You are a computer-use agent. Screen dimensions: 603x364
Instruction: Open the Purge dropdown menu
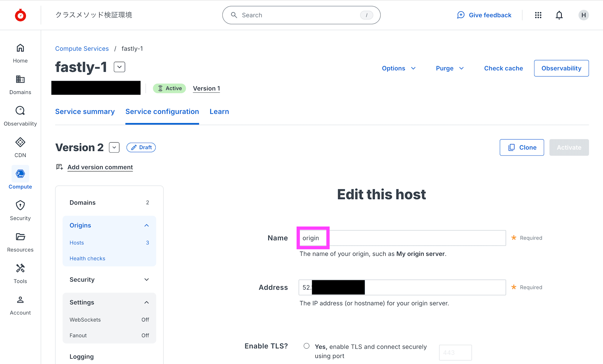click(x=450, y=68)
